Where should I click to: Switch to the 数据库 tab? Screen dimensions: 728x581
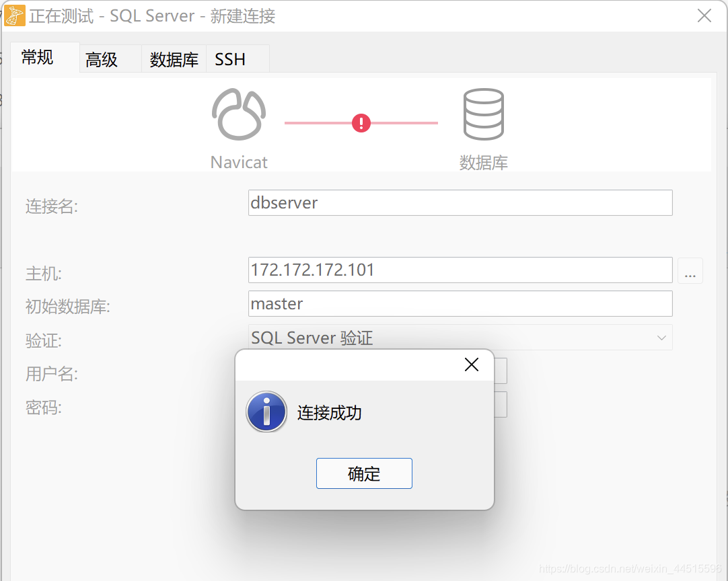(174, 59)
